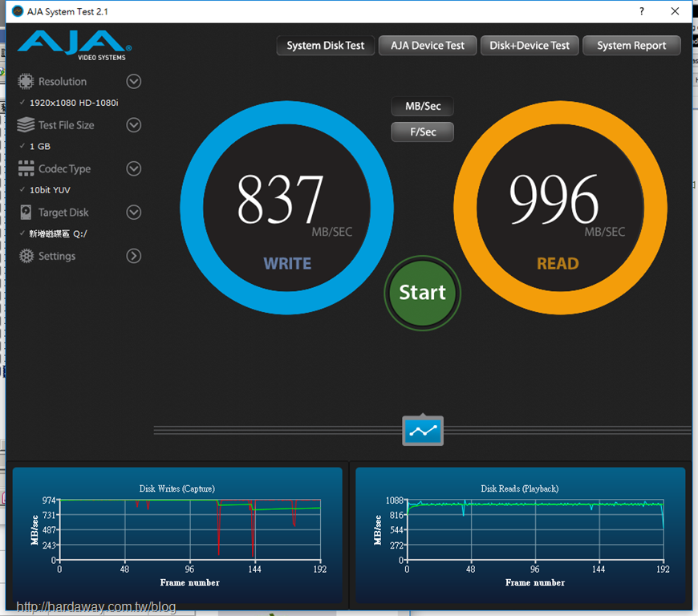Click the 996 read speed value
Image resolution: width=698 pixels, height=616 pixels.
pyautogui.click(x=554, y=199)
